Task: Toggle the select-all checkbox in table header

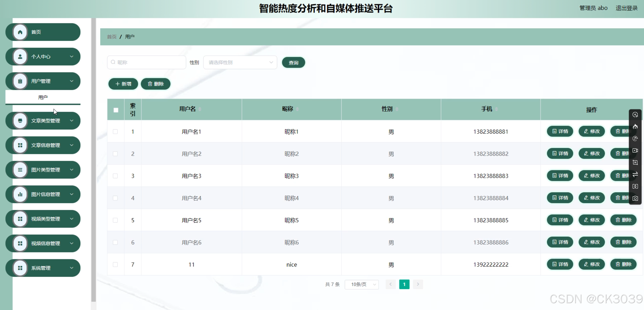Action: [116, 110]
